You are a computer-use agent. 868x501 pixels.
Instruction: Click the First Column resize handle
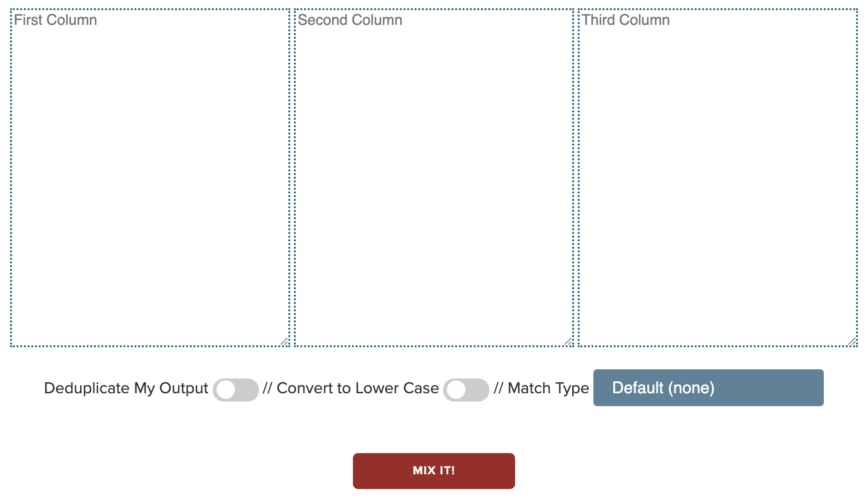284,341
